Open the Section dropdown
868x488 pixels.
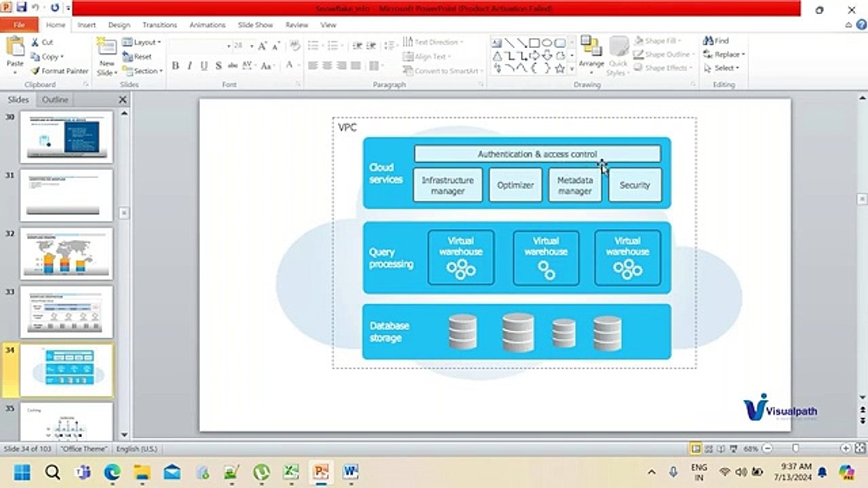click(x=142, y=70)
